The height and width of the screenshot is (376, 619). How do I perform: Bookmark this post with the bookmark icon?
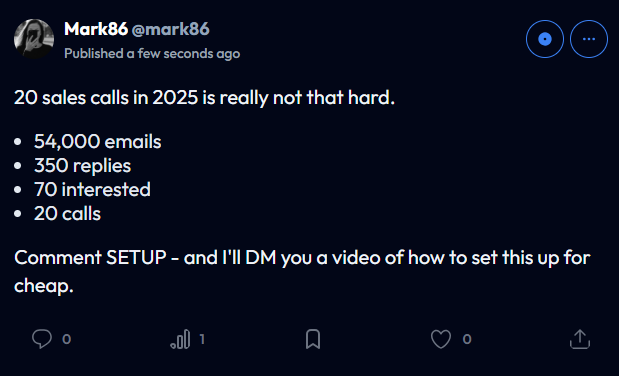[313, 339]
